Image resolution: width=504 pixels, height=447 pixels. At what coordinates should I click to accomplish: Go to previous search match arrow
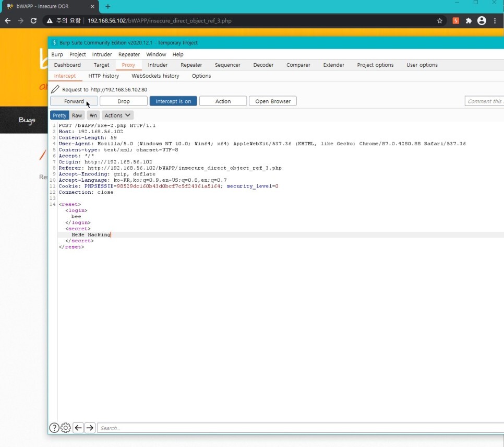pyautogui.click(x=78, y=428)
